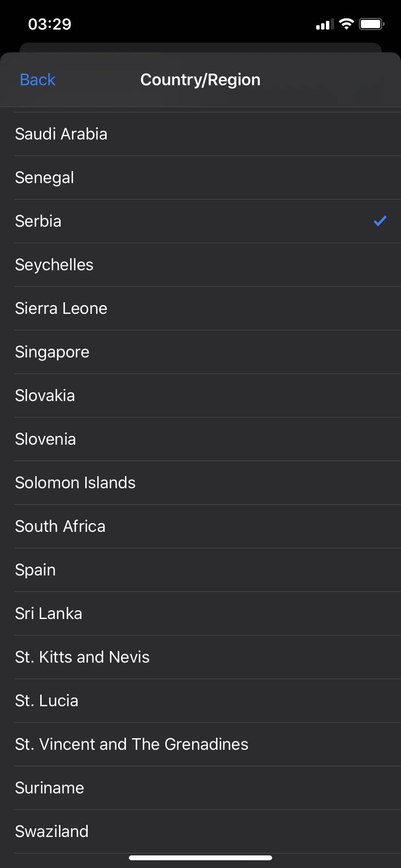Select St. Kitts and Nevis
401x868 pixels.
click(x=82, y=657)
